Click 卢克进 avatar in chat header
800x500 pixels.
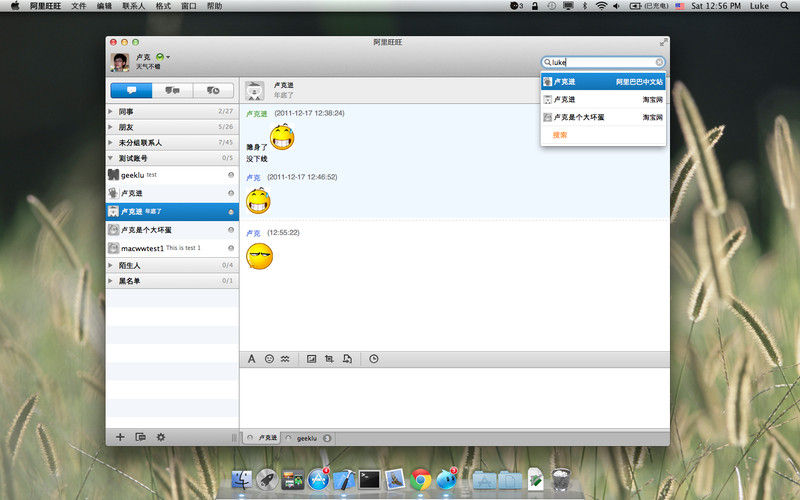(x=255, y=90)
